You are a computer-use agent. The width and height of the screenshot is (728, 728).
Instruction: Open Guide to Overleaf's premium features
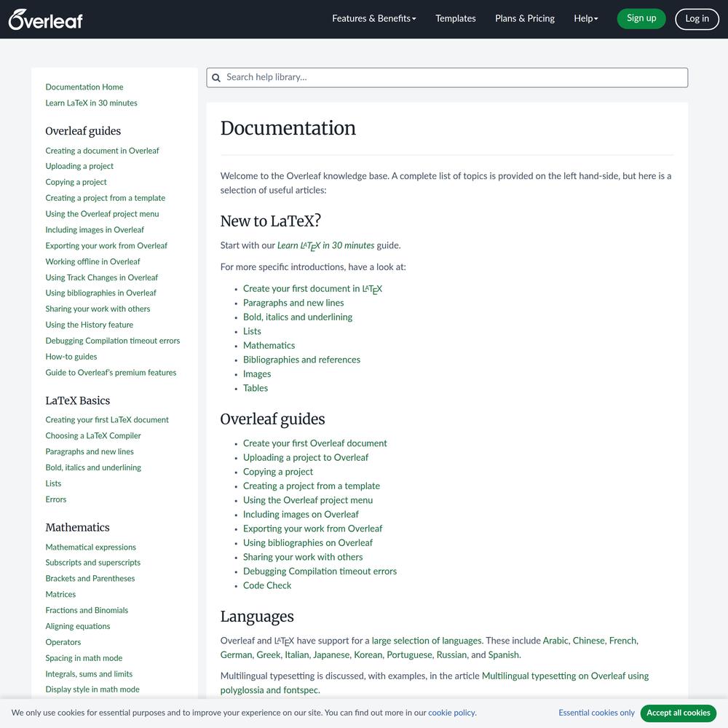pyautogui.click(x=111, y=372)
